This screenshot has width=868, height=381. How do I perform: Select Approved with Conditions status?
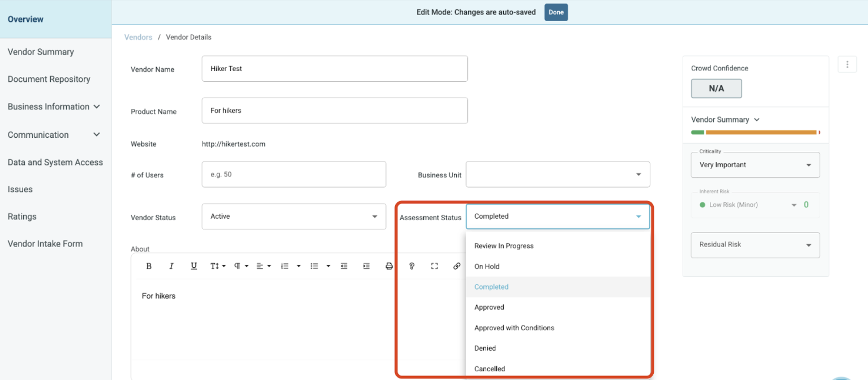coord(558,328)
